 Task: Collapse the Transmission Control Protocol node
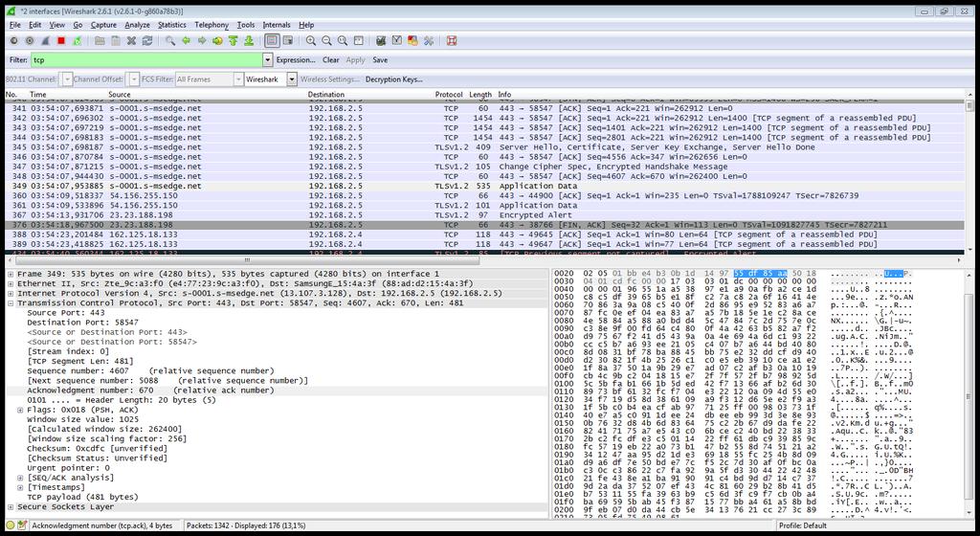tap(11, 303)
